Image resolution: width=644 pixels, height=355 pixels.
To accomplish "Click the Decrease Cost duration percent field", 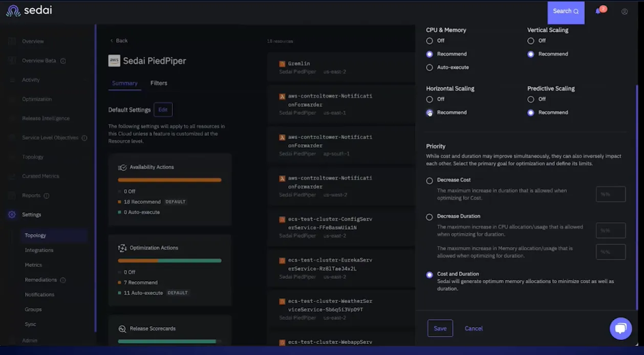I will pos(611,194).
